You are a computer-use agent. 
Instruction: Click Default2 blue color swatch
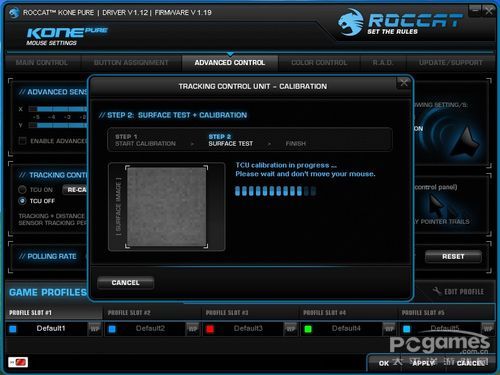click(112, 329)
